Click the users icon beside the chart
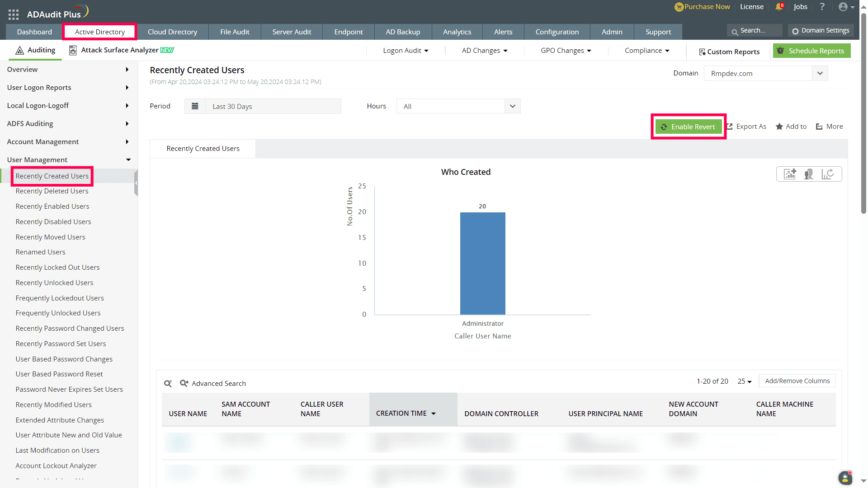 (x=809, y=174)
